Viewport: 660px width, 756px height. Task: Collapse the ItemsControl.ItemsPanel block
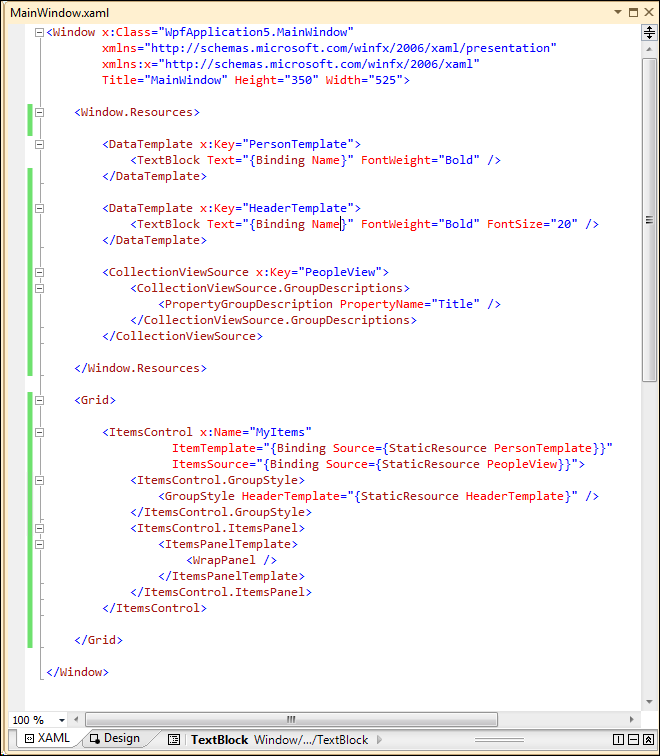pos(40,528)
